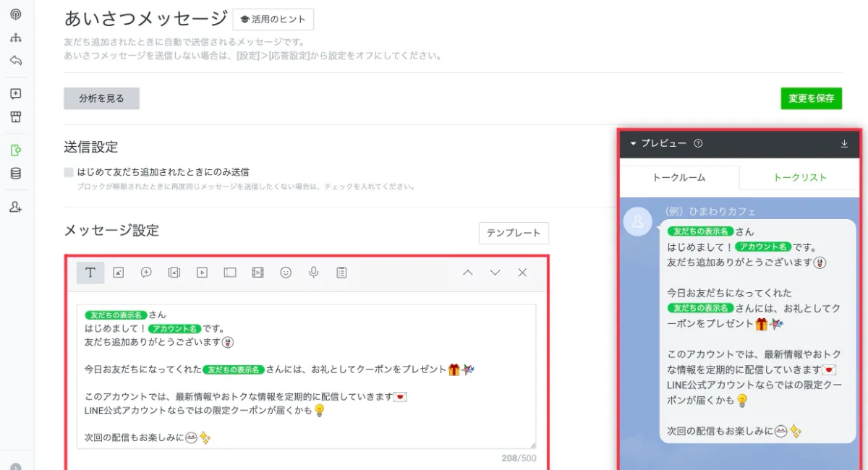868x470 pixels.
Task: Select the video play message icon
Action: point(203,273)
